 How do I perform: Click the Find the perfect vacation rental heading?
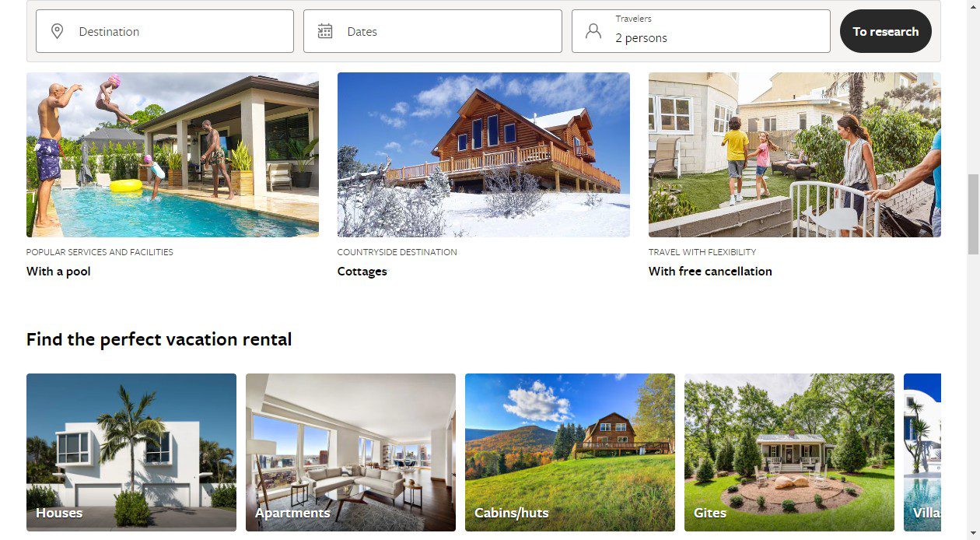(x=159, y=339)
